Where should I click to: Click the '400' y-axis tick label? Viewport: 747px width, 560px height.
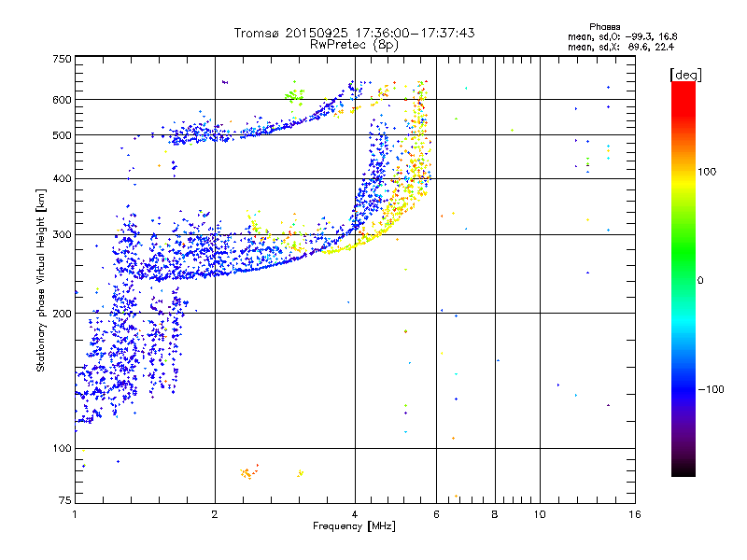tap(62, 179)
